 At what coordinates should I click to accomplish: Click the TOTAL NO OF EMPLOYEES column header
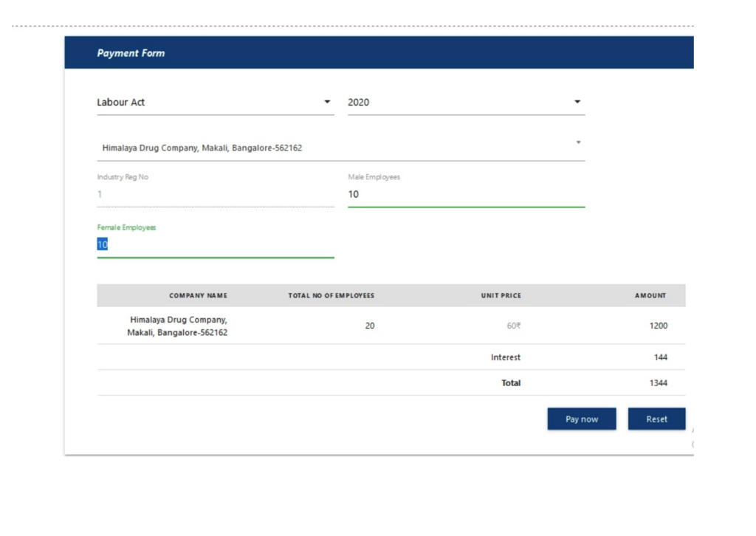click(331, 296)
